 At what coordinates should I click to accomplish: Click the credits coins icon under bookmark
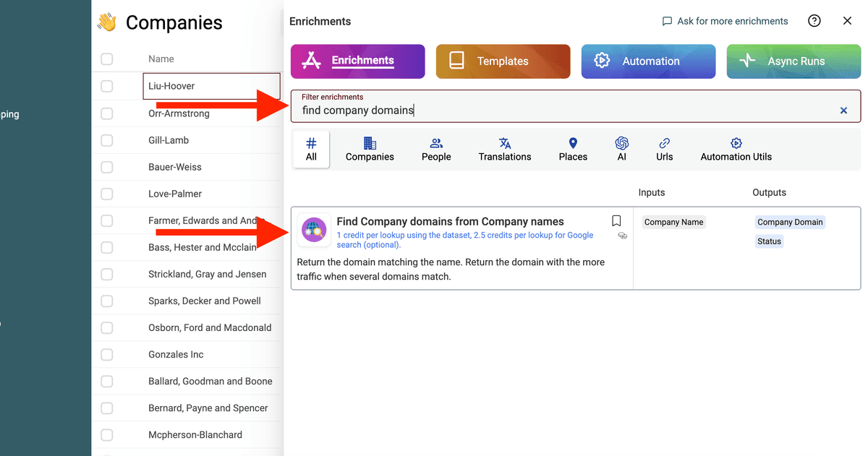tap(622, 236)
